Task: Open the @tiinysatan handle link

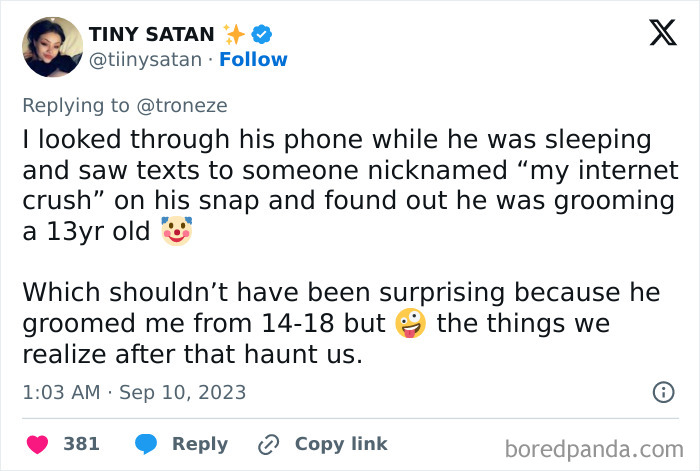Action: tap(146, 60)
